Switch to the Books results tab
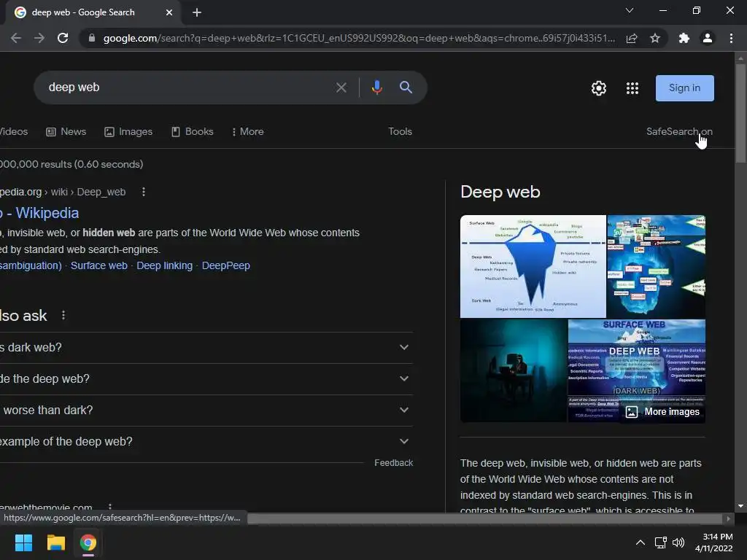 tap(193, 131)
